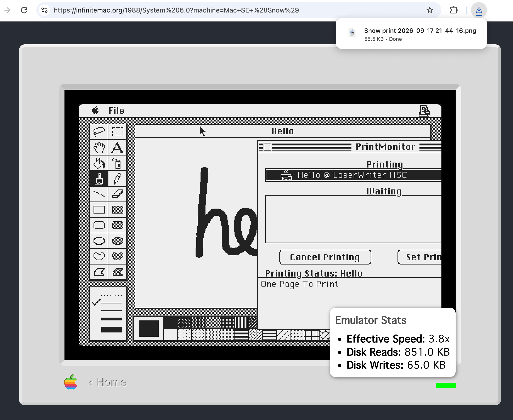
Task: Select the Lasso tool
Action: point(99,132)
